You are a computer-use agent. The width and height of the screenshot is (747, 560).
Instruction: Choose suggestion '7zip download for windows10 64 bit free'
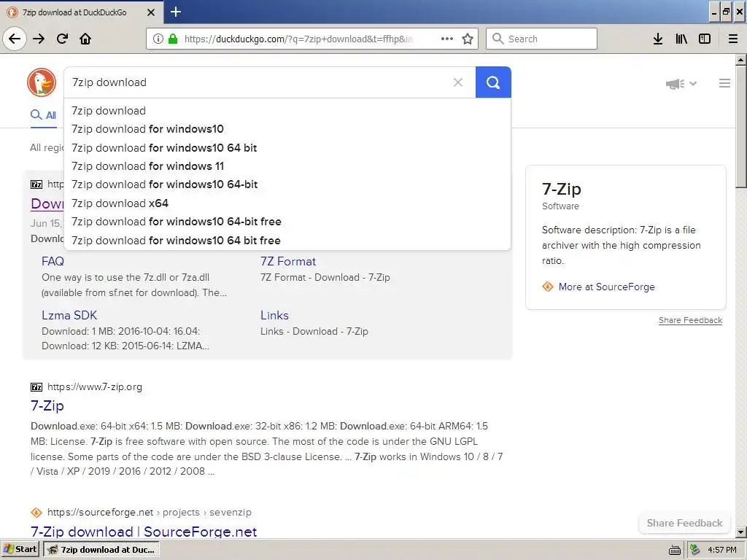click(x=287, y=241)
